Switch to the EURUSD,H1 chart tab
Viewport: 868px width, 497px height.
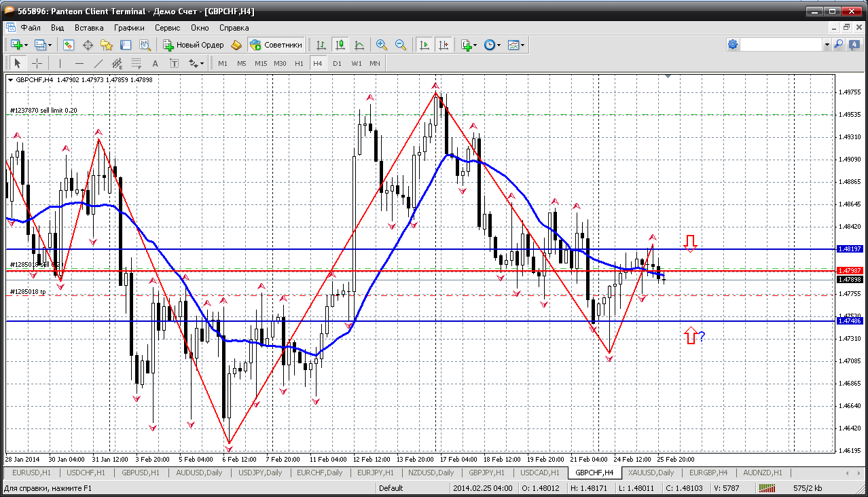point(31,473)
